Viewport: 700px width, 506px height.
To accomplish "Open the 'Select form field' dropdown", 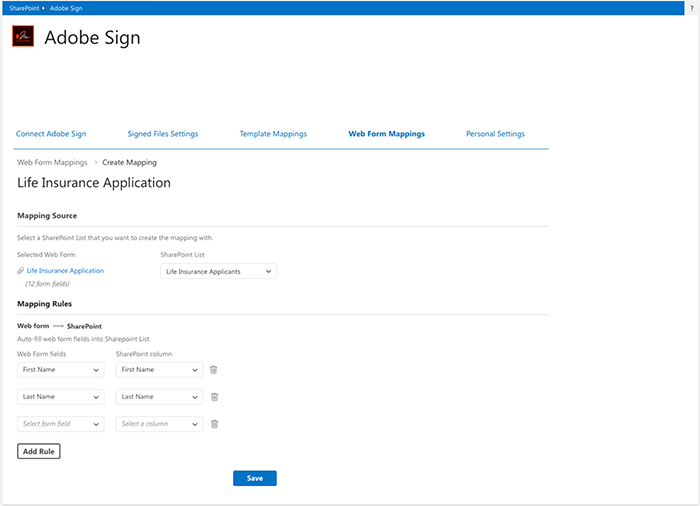I will (x=61, y=424).
